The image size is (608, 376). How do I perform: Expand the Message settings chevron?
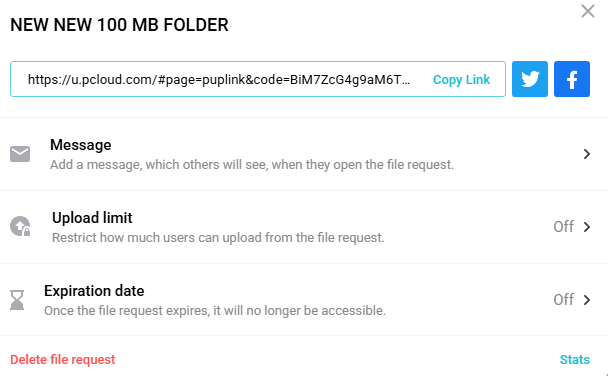coord(587,154)
